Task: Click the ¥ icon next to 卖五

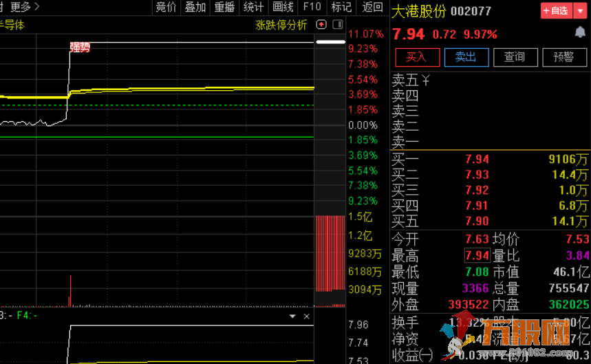Action: (426, 80)
